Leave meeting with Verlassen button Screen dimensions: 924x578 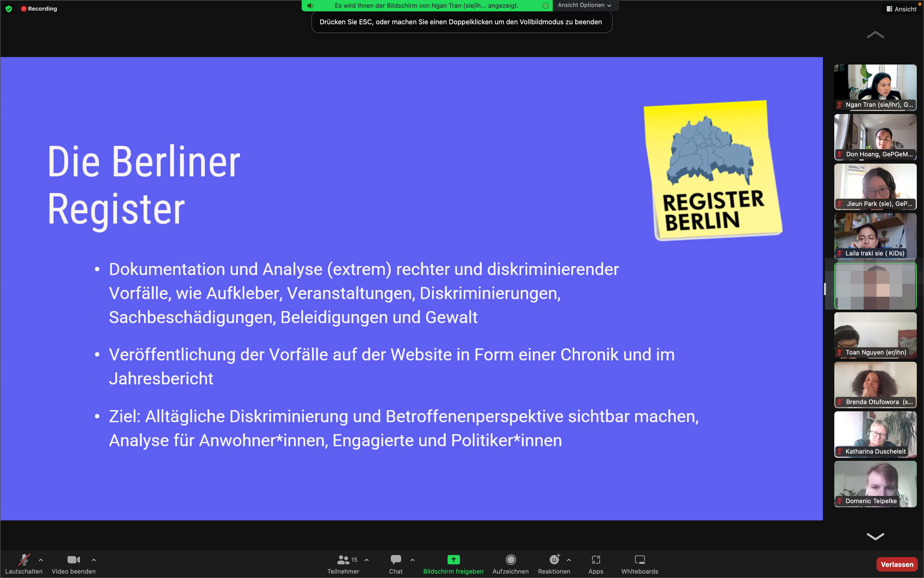tap(897, 564)
